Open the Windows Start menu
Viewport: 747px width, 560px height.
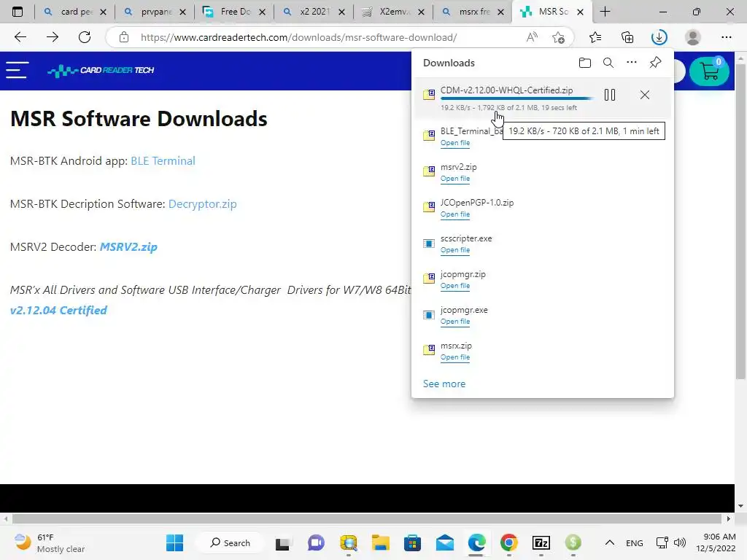click(x=175, y=542)
